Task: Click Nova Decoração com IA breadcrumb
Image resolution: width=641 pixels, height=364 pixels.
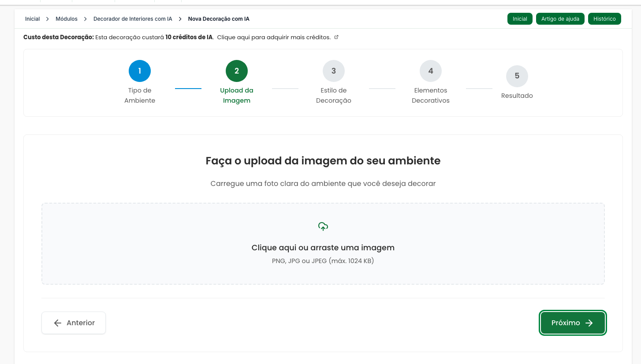Action: click(219, 19)
